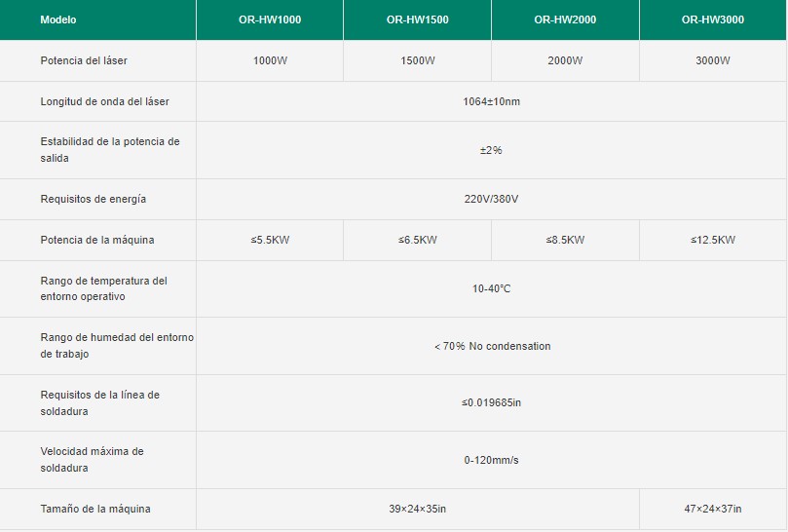Click the 220V/380V value
Screen dimensions: 788x532
(x=491, y=199)
